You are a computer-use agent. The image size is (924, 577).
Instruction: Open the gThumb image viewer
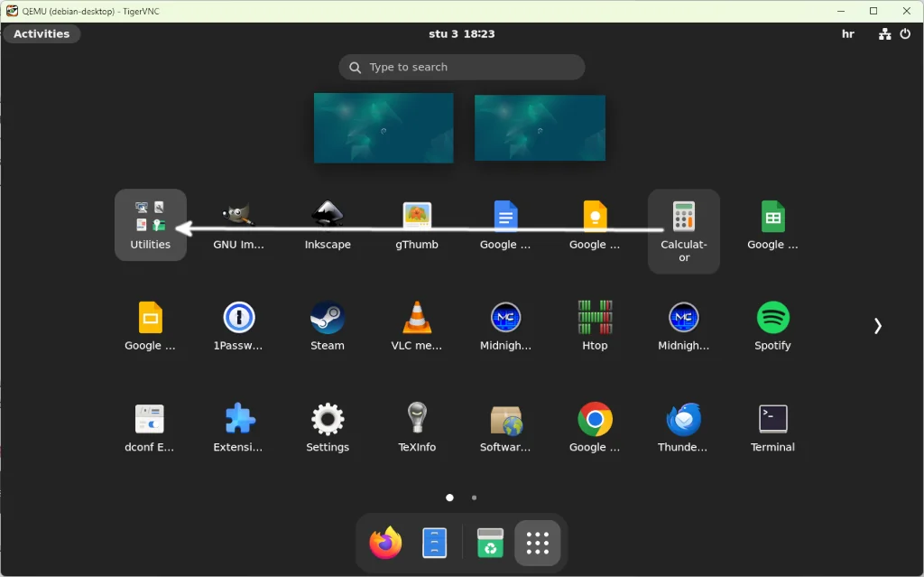(x=416, y=217)
